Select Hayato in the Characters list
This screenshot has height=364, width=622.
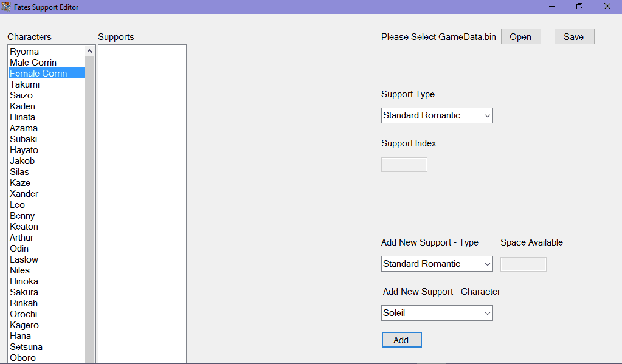pos(46,150)
